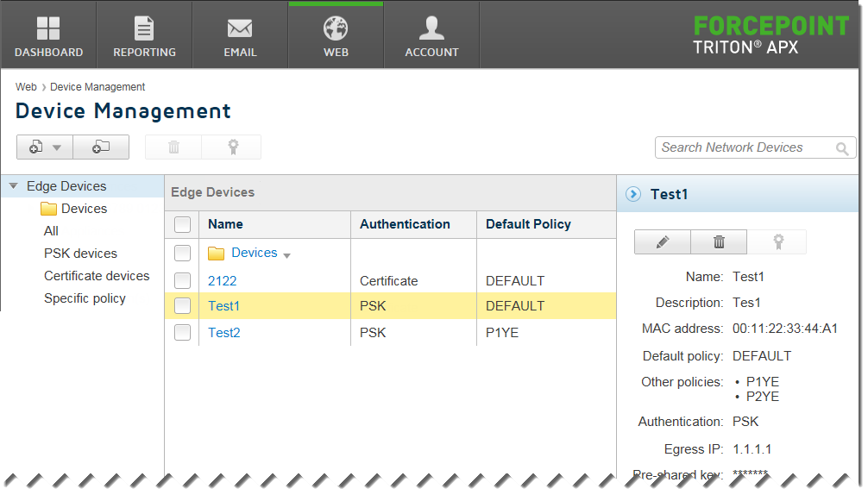Image resolution: width=868 pixels, height=495 pixels.
Task: Toggle the select-all checkbox in header
Action: [x=182, y=224]
